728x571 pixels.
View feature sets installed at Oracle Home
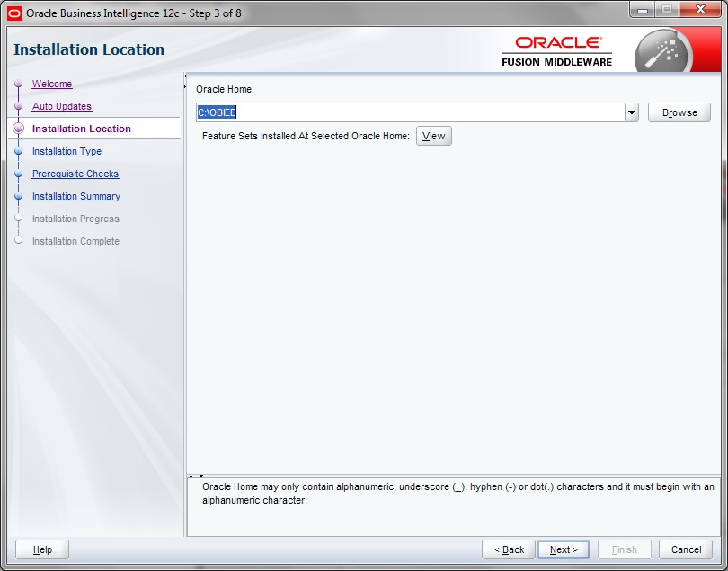[x=433, y=137]
